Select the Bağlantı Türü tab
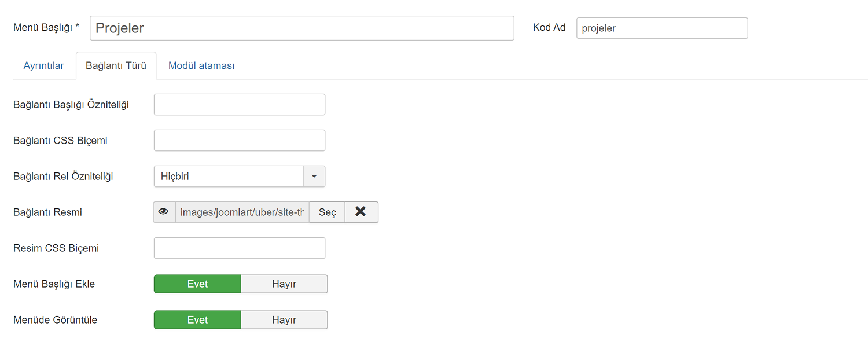Viewport: 868px width, 360px height. (116, 66)
